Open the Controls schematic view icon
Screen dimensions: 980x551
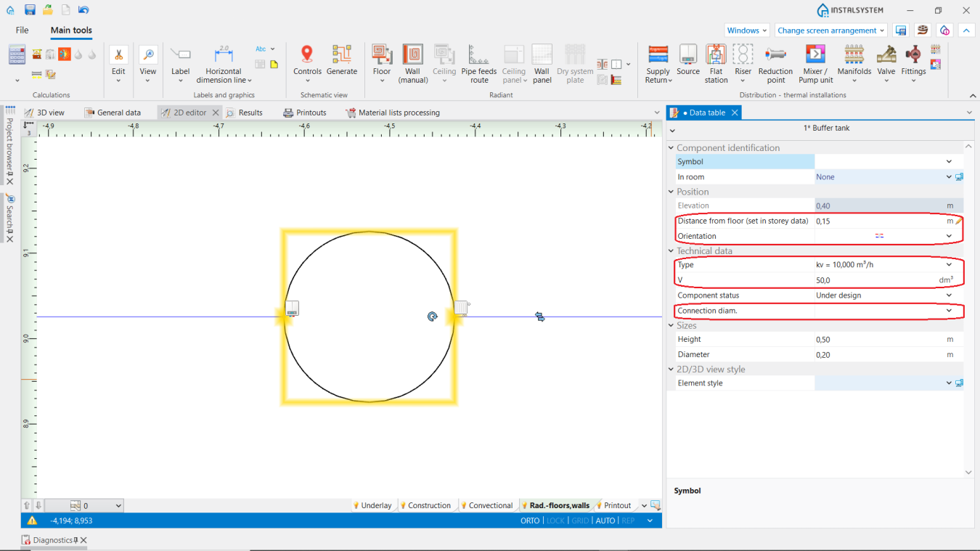(307, 63)
